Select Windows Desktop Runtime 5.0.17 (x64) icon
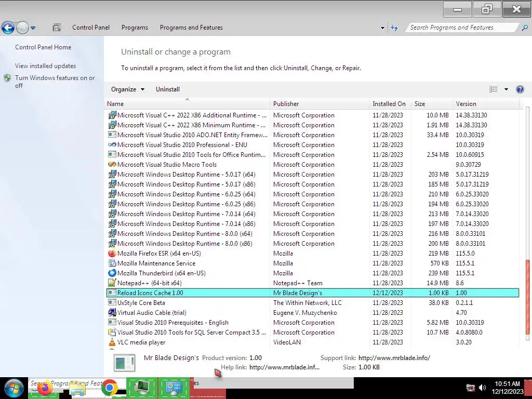 click(x=112, y=175)
